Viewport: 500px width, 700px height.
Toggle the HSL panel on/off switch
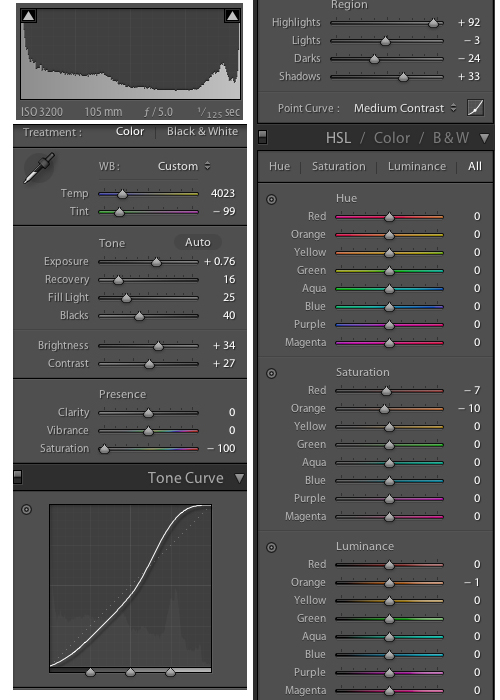(x=262, y=137)
